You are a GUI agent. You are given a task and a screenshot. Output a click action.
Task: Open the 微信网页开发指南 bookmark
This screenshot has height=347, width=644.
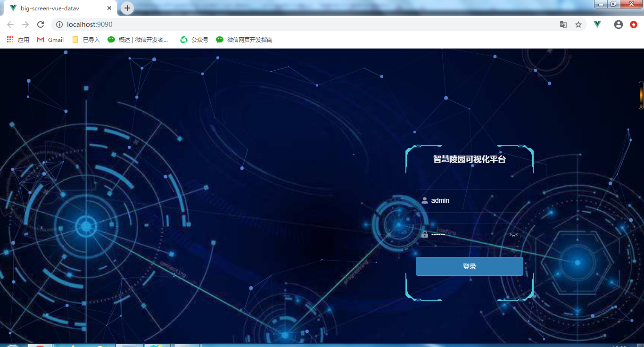tap(244, 40)
